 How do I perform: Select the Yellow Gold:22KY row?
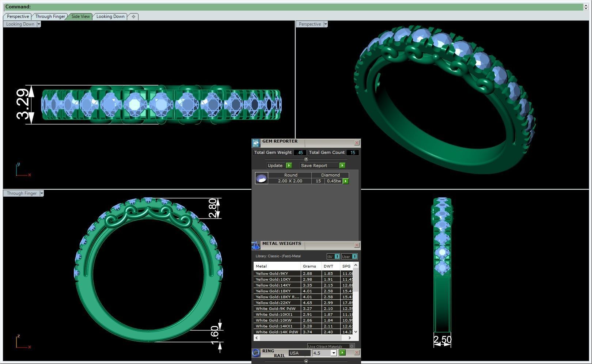(x=303, y=303)
